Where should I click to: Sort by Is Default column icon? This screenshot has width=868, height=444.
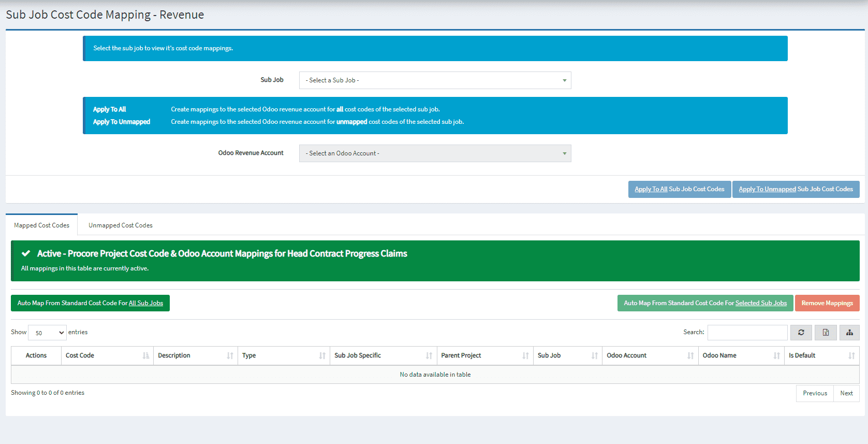point(851,355)
